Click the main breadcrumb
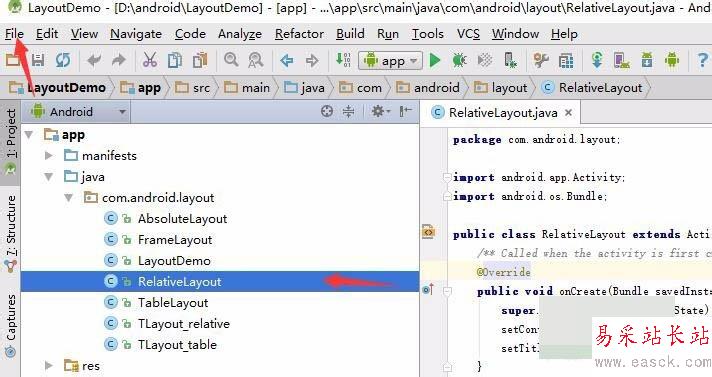The height and width of the screenshot is (377, 712). coord(247,88)
